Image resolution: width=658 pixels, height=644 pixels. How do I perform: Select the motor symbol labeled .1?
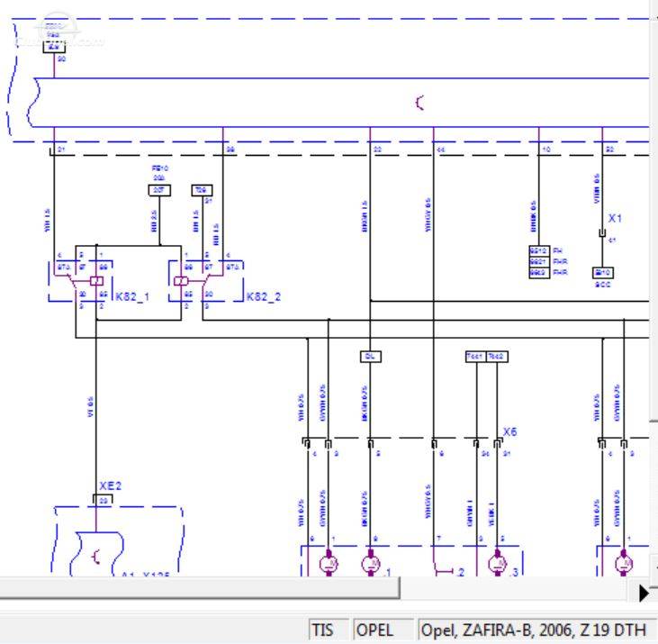tap(371, 563)
